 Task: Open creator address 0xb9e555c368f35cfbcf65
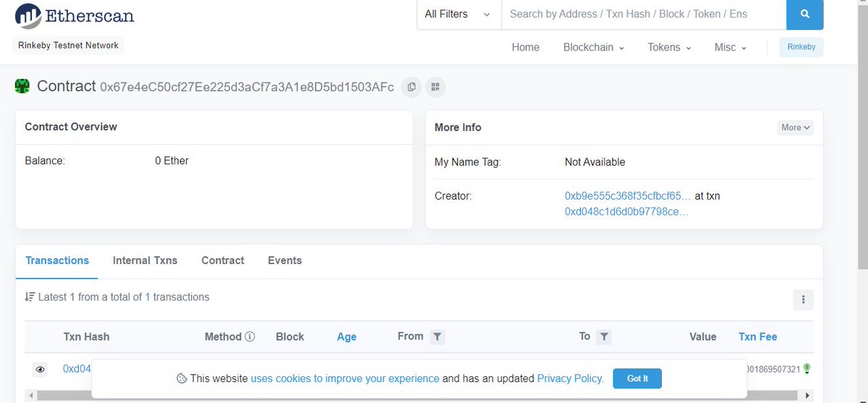628,196
